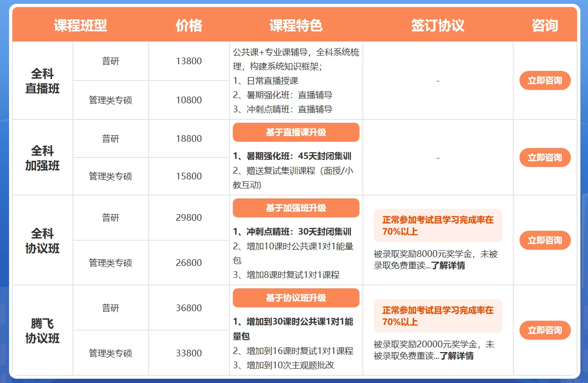Image resolution: width=588 pixels, height=383 pixels.
Task: Click the price 26800
Action: [x=189, y=263]
